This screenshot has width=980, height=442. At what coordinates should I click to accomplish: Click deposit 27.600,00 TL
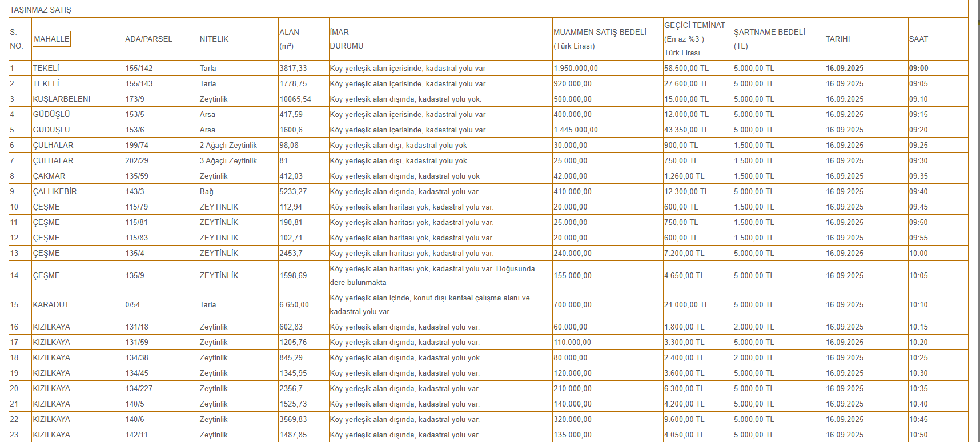coord(686,83)
